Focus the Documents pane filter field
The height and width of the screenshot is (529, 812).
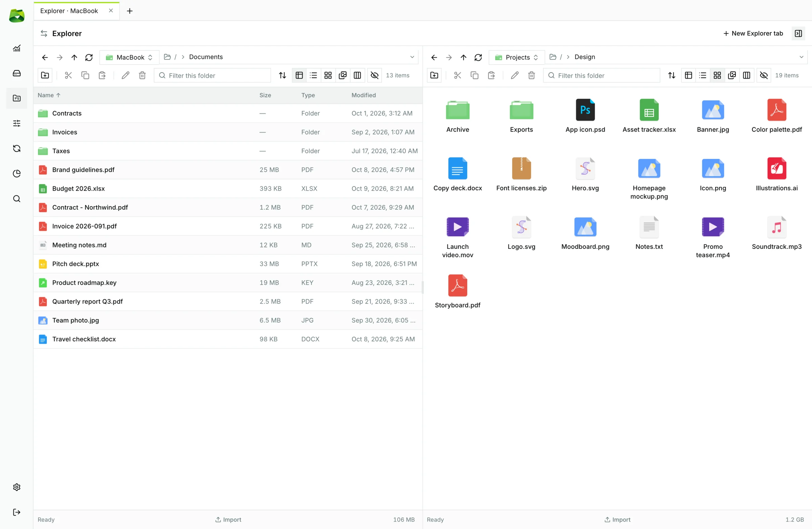click(212, 75)
